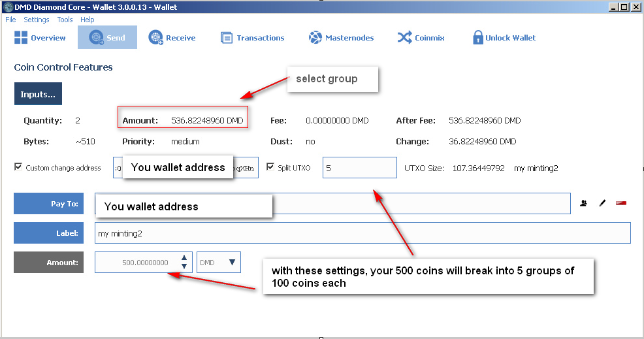The height and width of the screenshot is (339, 644).
Task: Decrease amount with the down stepper arrow
Action: pyautogui.click(x=184, y=266)
